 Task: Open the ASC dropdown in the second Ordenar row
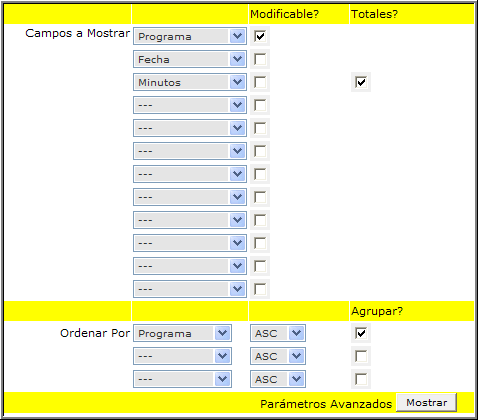pos(278,356)
